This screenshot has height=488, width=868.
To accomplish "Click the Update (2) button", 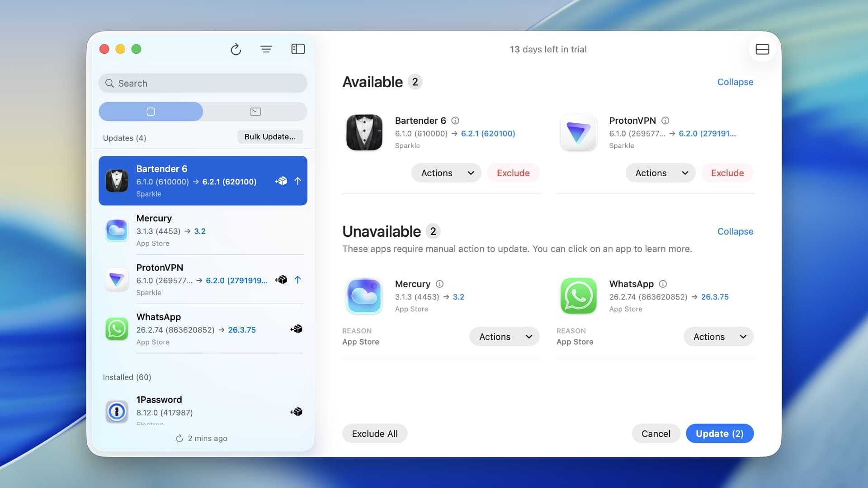I will (x=720, y=434).
